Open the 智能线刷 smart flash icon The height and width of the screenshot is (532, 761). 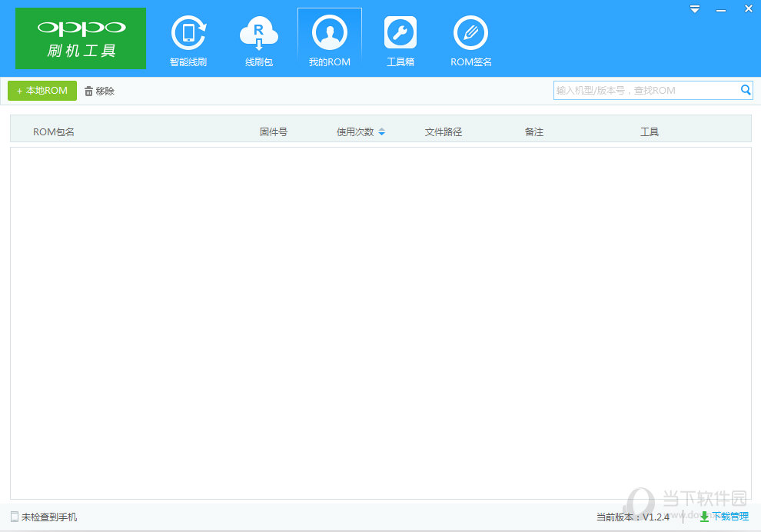[x=188, y=32]
